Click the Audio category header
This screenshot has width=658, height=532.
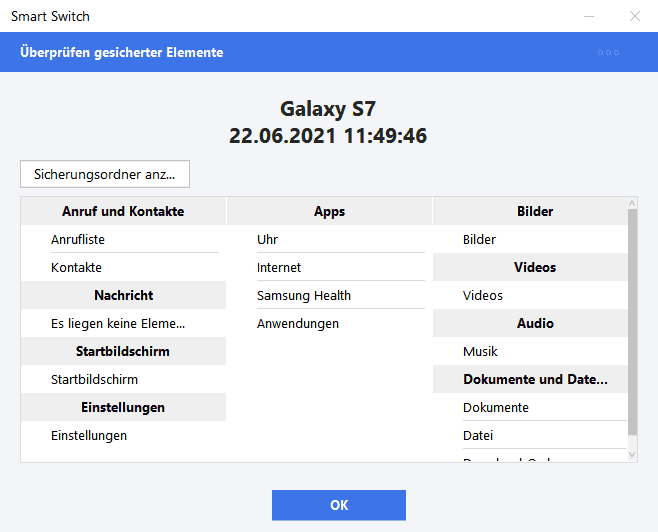point(530,323)
